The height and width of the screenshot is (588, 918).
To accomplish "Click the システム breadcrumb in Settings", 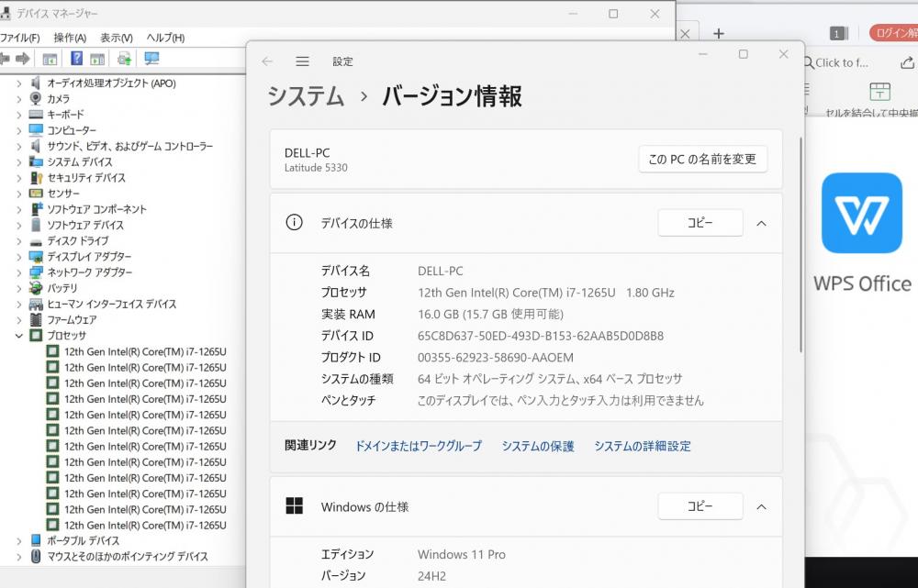I will [306, 96].
